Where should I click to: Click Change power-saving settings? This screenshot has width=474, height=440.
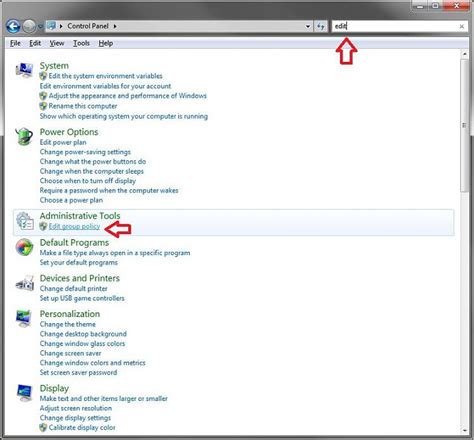point(85,152)
